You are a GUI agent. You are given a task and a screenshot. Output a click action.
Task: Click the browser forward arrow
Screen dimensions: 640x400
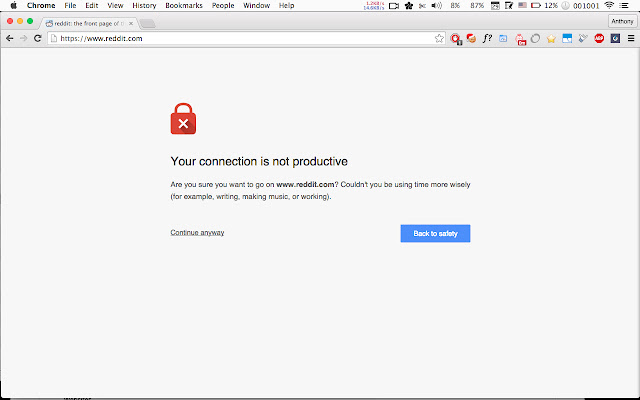24,38
